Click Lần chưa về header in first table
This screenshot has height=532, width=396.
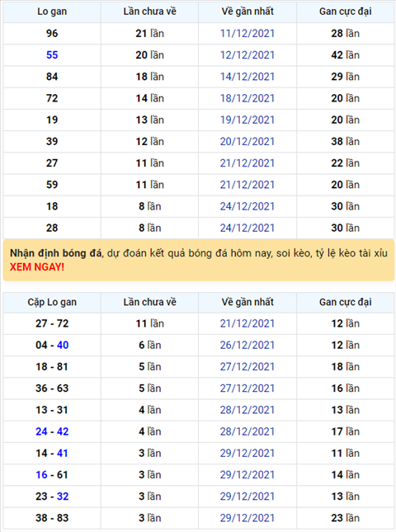pos(149,12)
